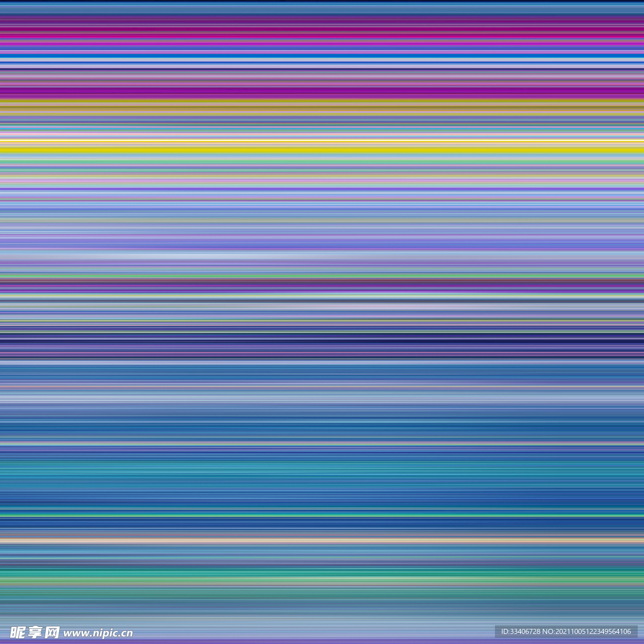644x644 pixels.
Task: Pick the bright yellow horizontal stripe
Action: click(322, 150)
